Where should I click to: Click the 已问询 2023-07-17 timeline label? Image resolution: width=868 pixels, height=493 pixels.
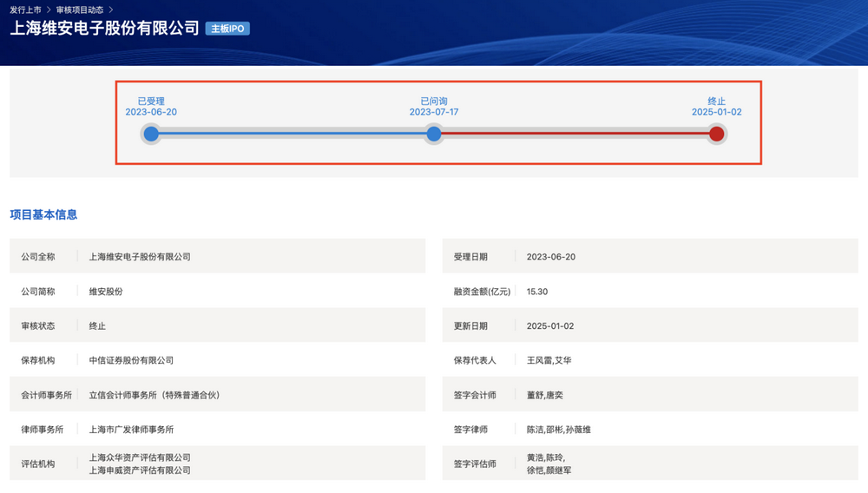pyautogui.click(x=434, y=107)
